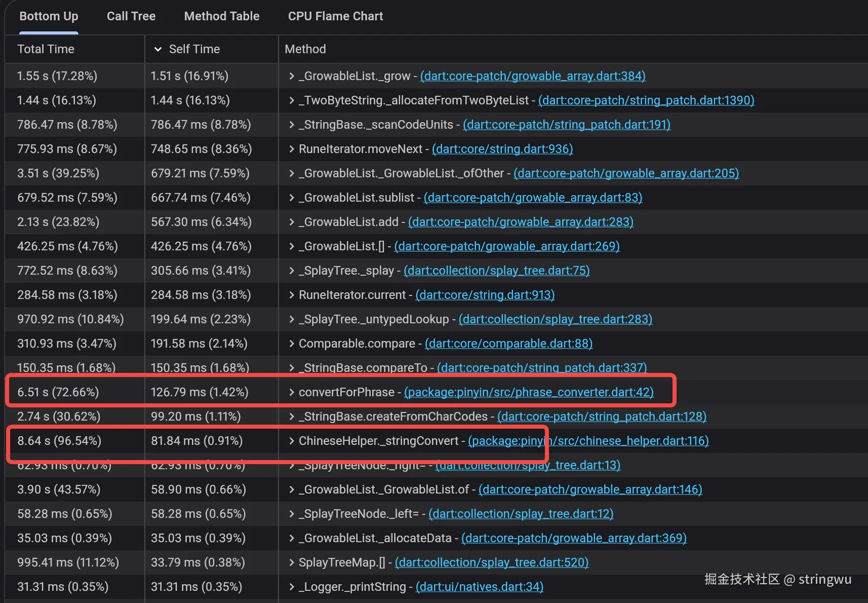This screenshot has height=603, width=868.
Task: Select self time 126.79 ms (1.42%)
Action: point(200,392)
